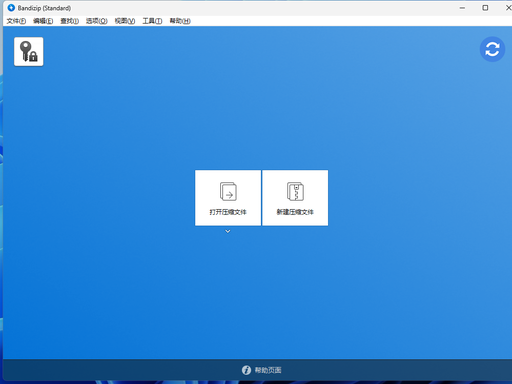Open the 视图(V) menu
The height and width of the screenshot is (384, 512).
[125, 21]
